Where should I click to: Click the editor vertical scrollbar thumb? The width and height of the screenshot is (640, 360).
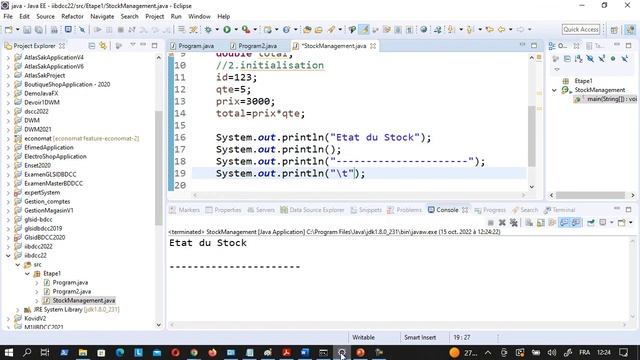(x=531, y=136)
